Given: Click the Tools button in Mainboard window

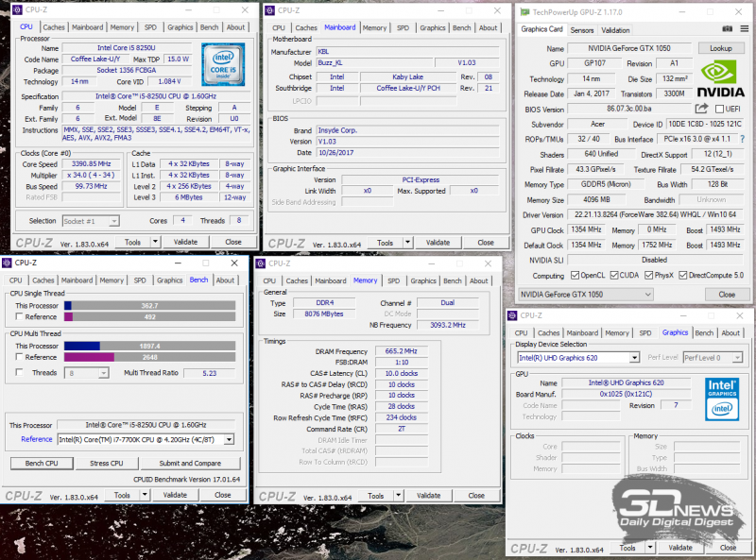Looking at the screenshot, I should coord(386,243).
